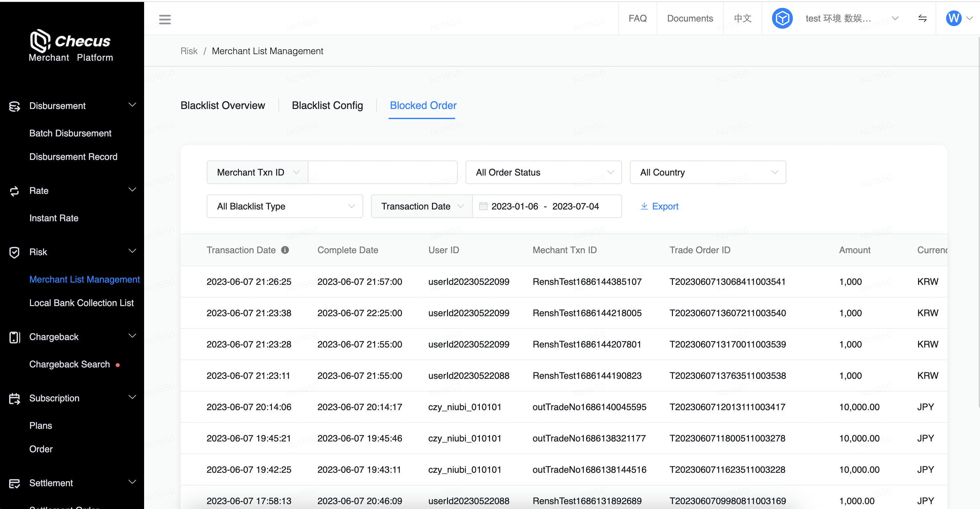Open the All Country dropdown
The image size is (980, 509).
[x=707, y=173]
